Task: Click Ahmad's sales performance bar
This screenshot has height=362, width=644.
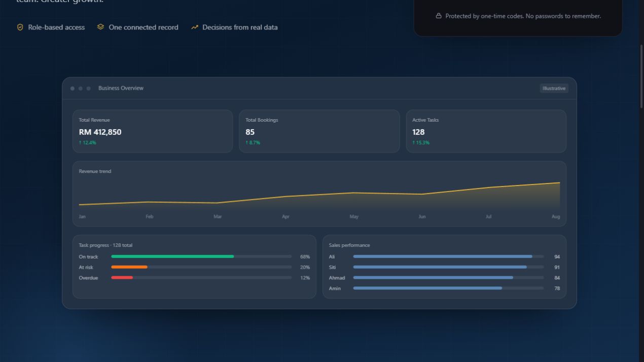Action: (x=433, y=278)
